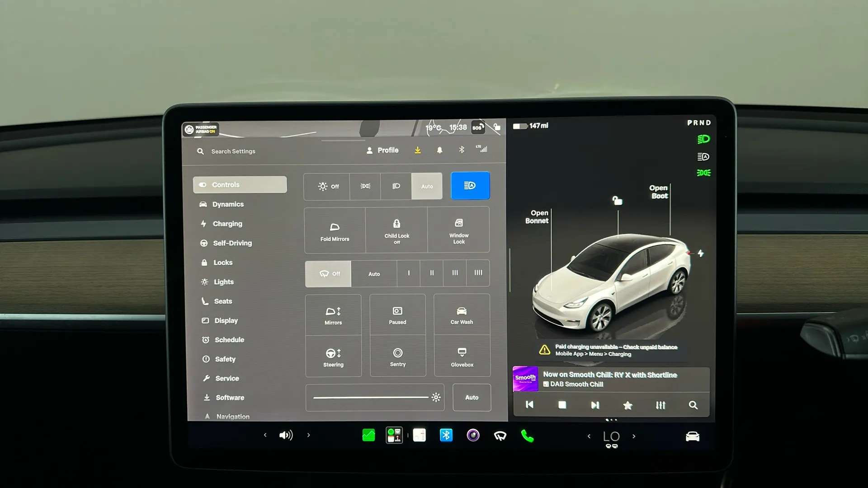The height and width of the screenshot is (488, 868).
Task: Adjust the display brightness slider
Action: point(375,398)
